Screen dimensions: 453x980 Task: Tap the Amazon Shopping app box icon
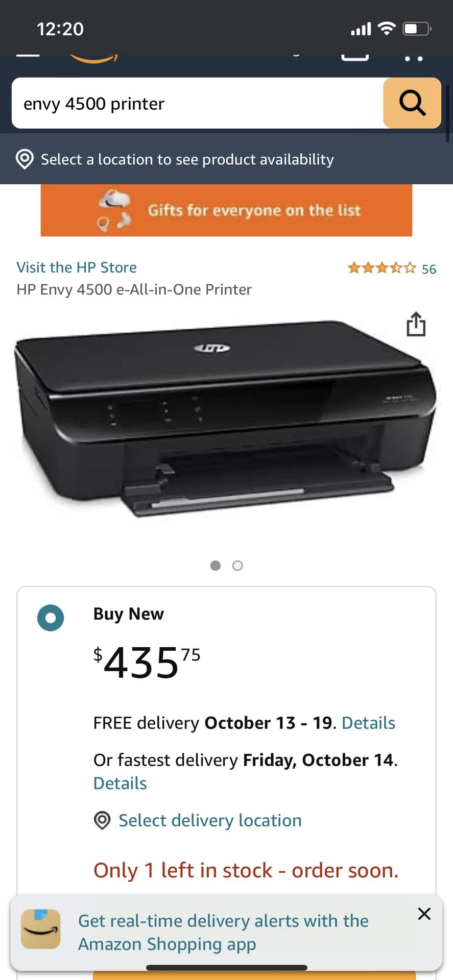pos(41,929)
